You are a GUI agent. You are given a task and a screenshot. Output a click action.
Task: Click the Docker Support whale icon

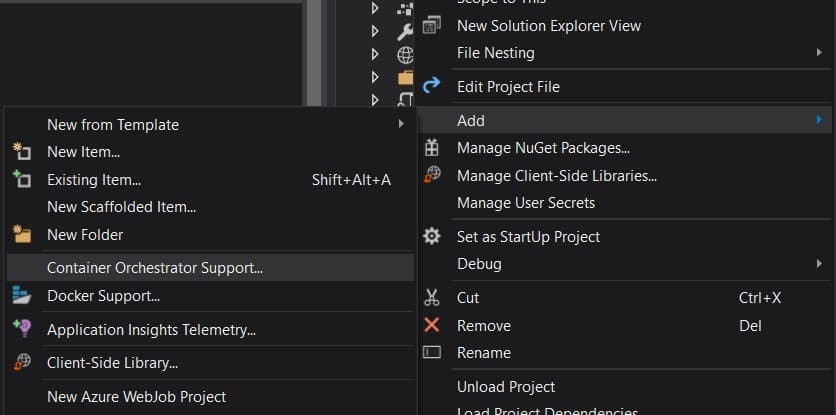pyautogui.click(x=22, y=296)
